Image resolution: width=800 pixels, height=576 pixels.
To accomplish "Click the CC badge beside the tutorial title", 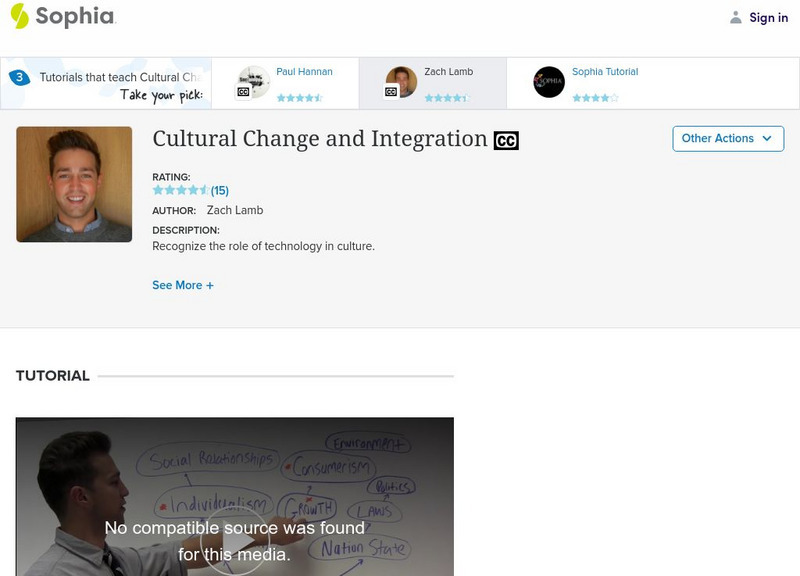I will (506, 141).
